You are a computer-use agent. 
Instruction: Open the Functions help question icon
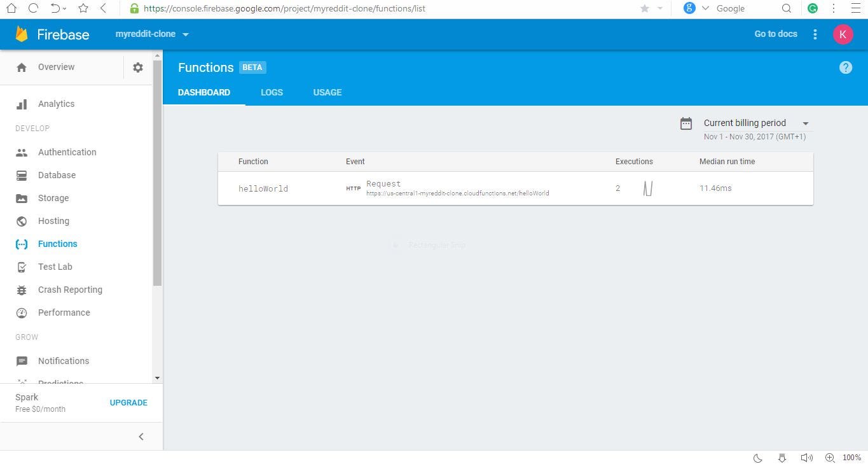pos(845,67)
